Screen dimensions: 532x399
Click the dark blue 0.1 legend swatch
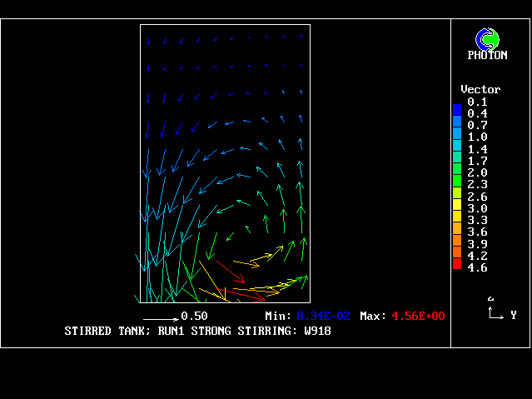[x=457, y=108]
